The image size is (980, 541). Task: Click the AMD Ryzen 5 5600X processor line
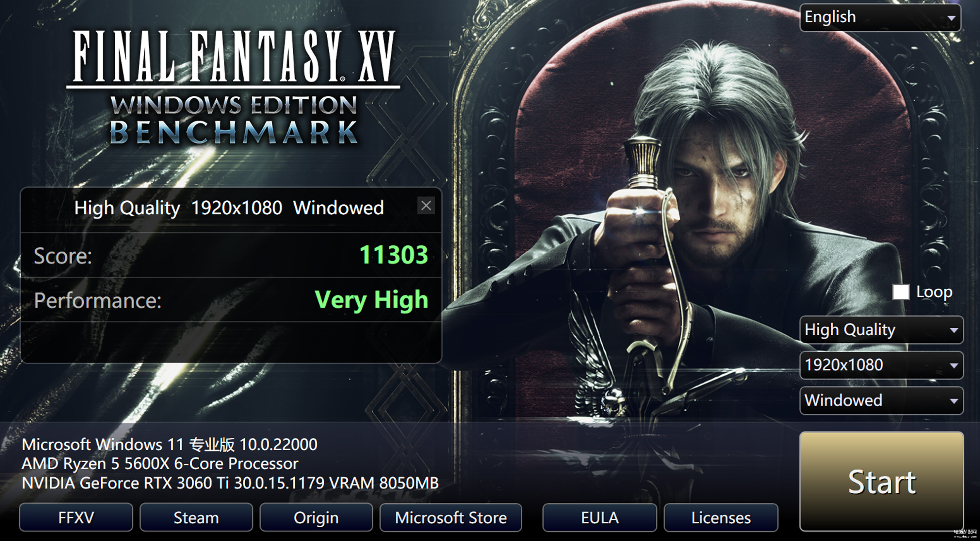[160, 464]
